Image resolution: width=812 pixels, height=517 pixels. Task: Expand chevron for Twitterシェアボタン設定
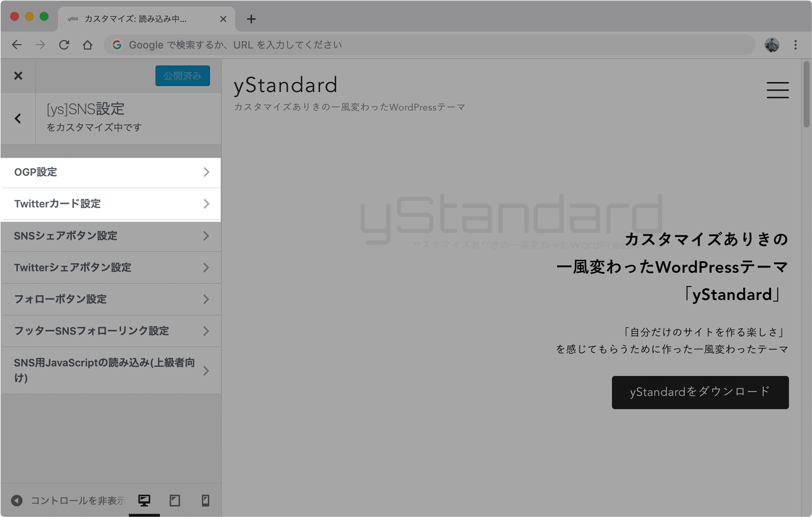tap(206, 267)
